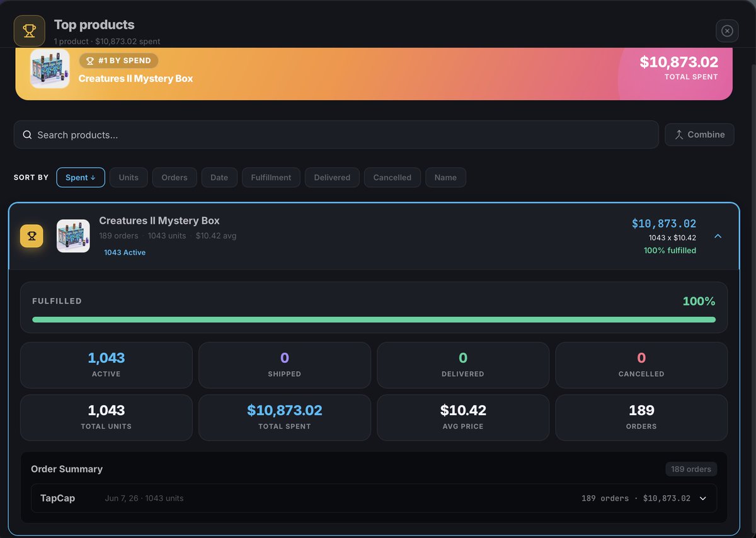
Task: Sort products by Delivered
Action: click(332, 178)
